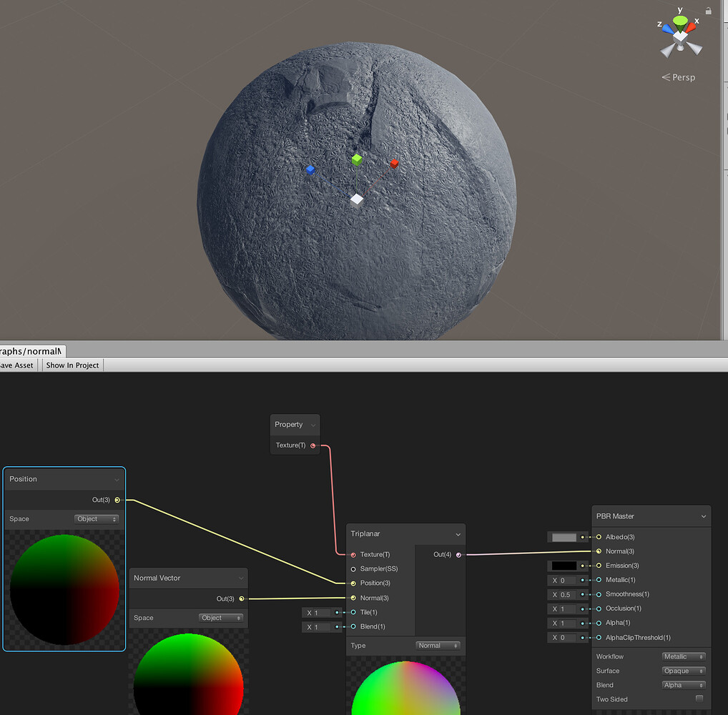Open the Surface Opaque dropdown
728x715 pixels.
pos(684,671)
